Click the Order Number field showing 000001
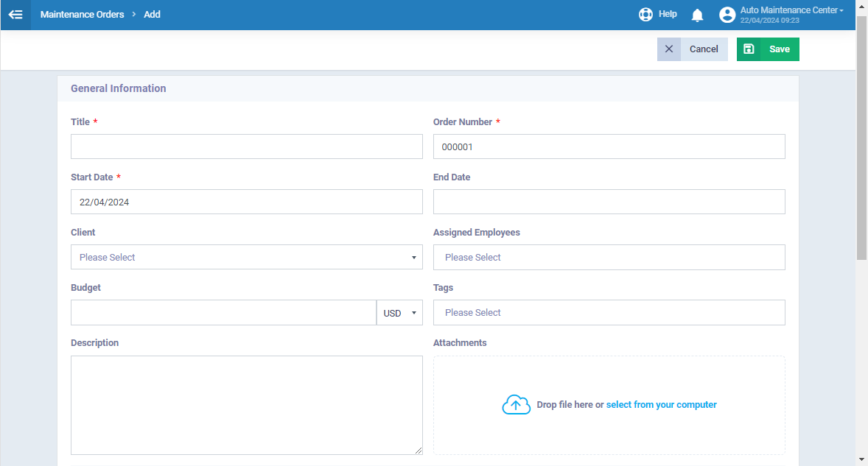868x466 pixels. click(609, 146)
